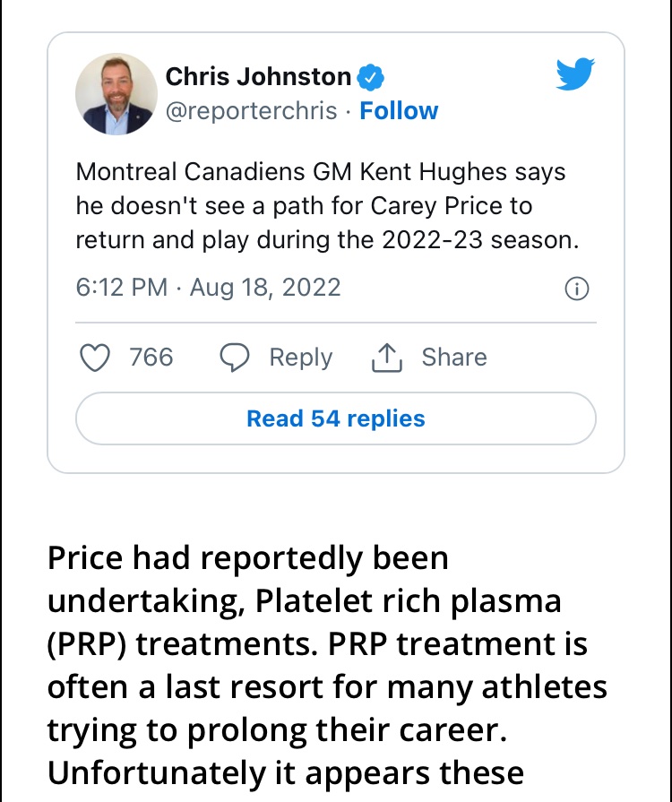Like the tweet with the heart icon
This screenshot has height=802, width=672.
tap(95, 357)
